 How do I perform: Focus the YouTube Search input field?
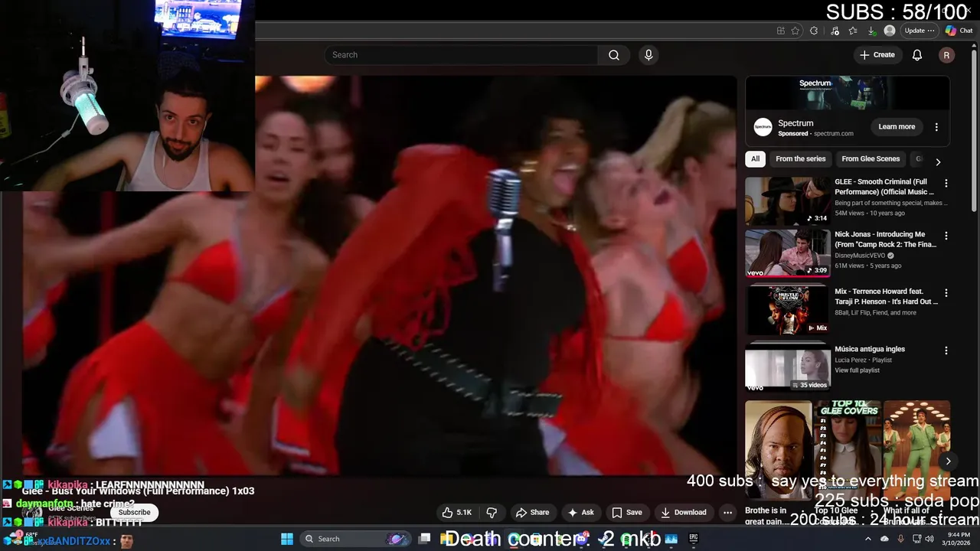pos(462,55)
